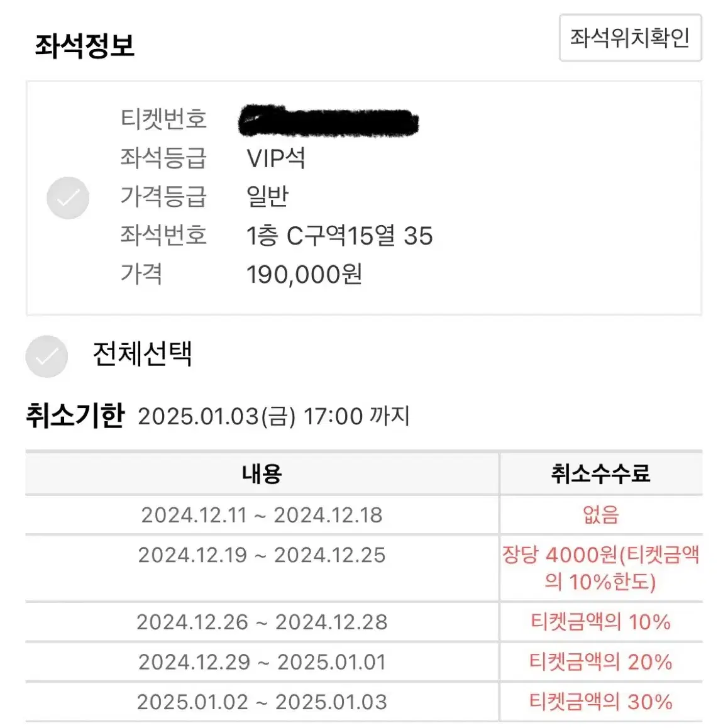
Task: Click the 내용 table column header
Action: 262,474
